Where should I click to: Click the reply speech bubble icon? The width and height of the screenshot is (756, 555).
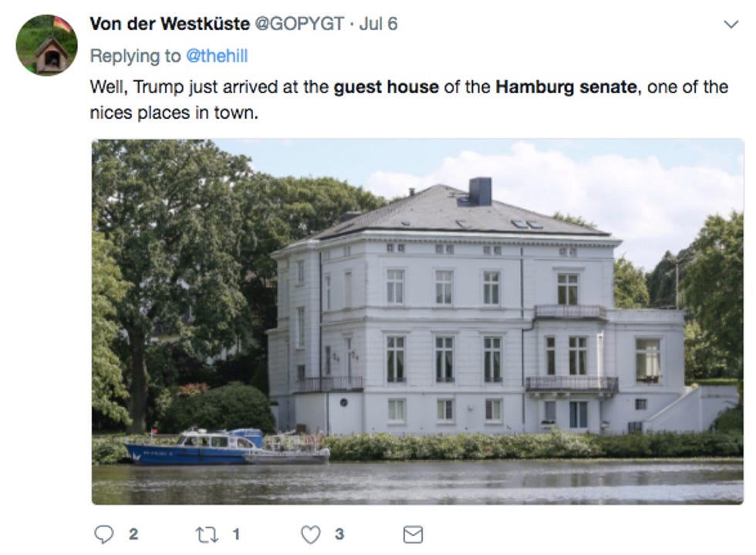(103, 534)
